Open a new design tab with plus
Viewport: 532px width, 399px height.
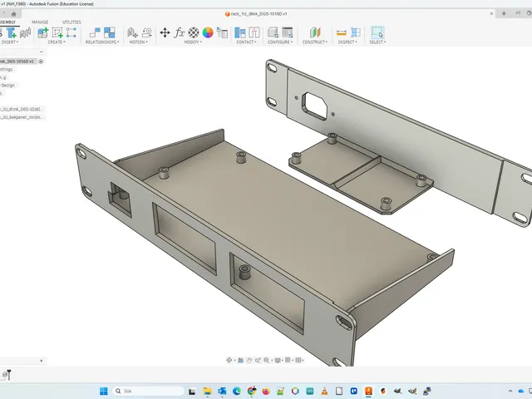point(504,13)
